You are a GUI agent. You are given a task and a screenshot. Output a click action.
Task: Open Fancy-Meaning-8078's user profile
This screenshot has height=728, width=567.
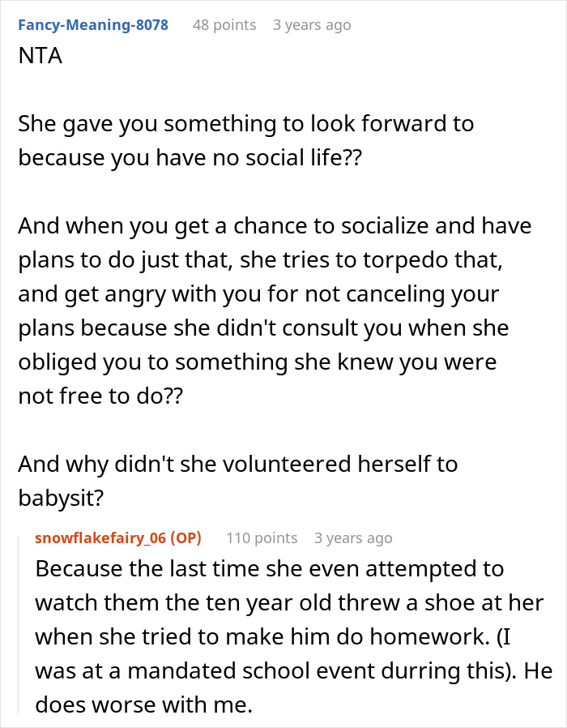pyautogui.click(x=93, y=25)
